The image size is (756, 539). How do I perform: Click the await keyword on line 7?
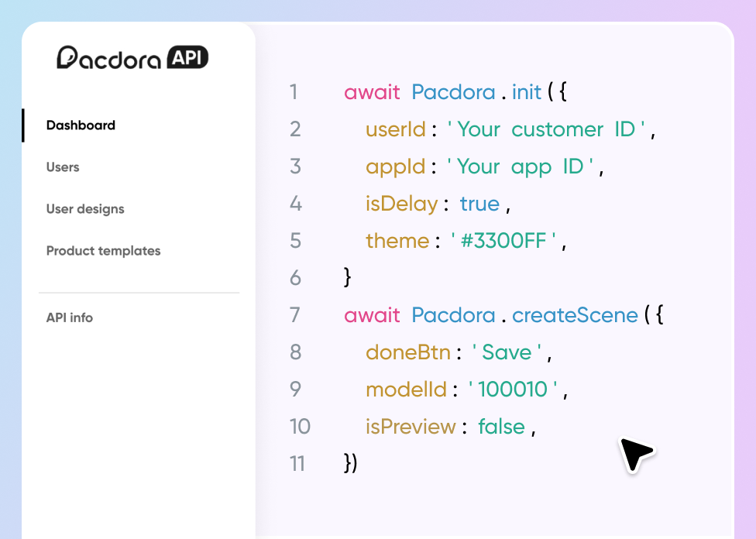click(372, 315)
